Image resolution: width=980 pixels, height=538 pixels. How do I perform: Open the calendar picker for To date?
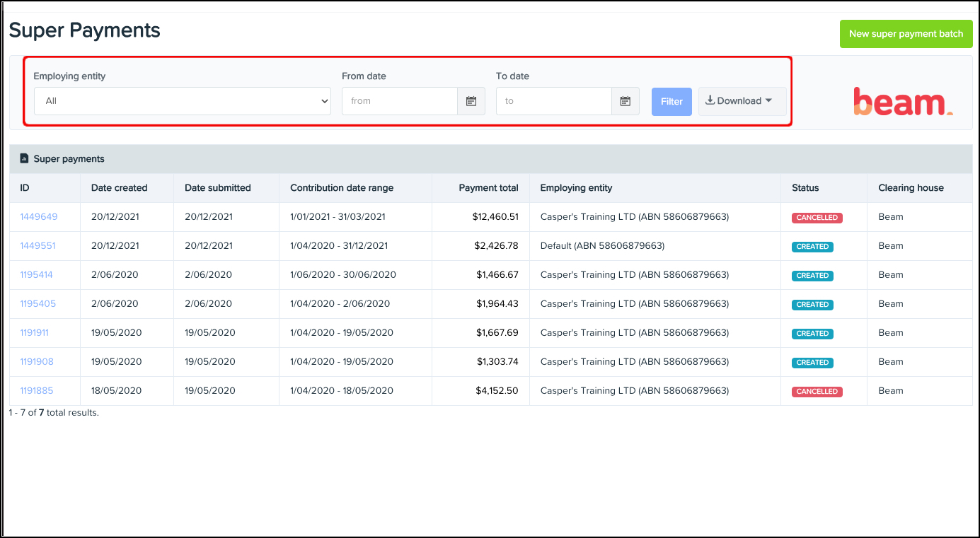625,101
